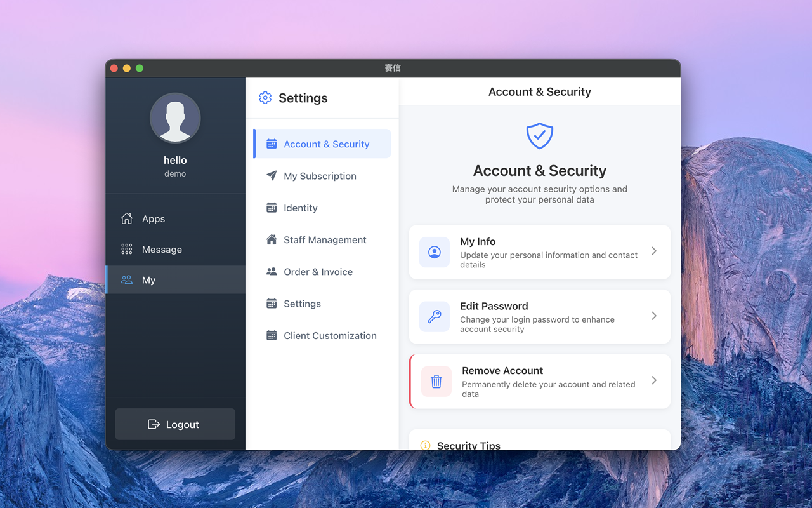
Task: Open Order & Invoice page
Action: (322, 271)
